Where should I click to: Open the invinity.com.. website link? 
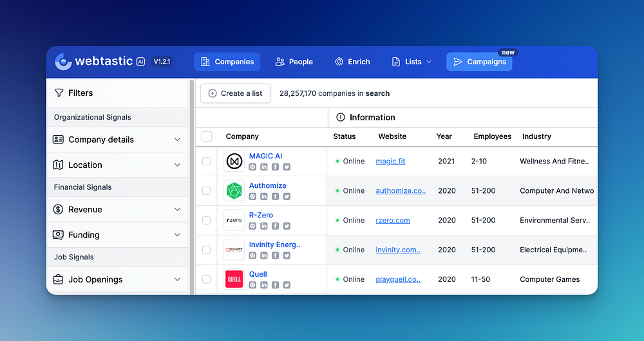398,250
